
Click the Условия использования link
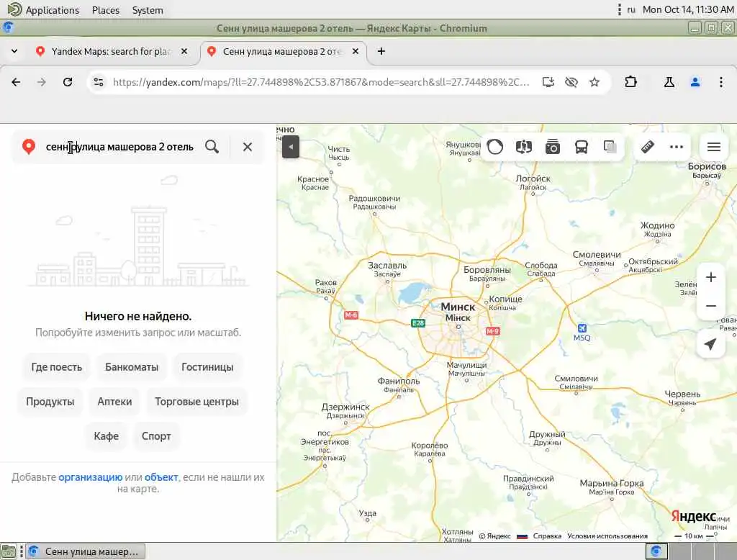click(607, 536)
